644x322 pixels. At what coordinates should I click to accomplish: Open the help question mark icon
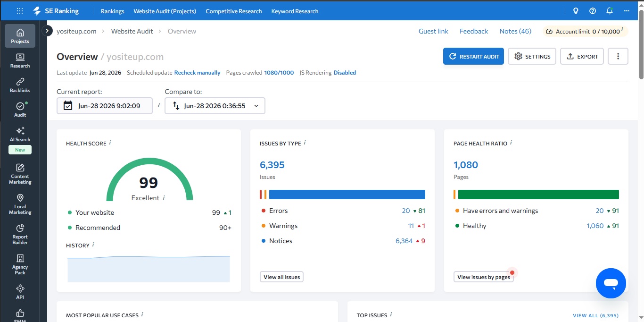(x=593, y=11)
